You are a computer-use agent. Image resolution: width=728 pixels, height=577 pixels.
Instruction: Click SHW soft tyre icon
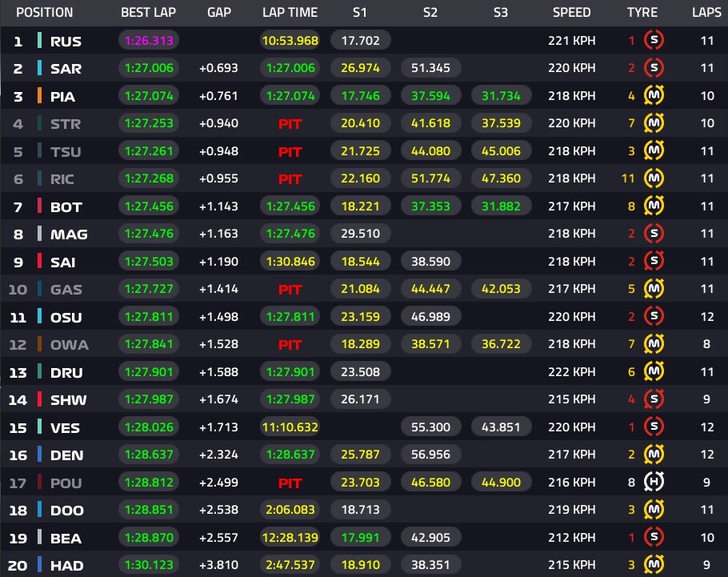(x=654, y=399)
